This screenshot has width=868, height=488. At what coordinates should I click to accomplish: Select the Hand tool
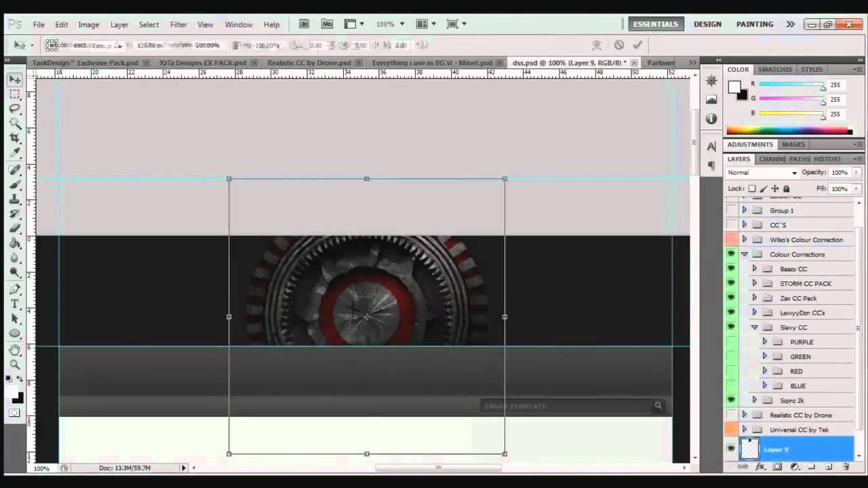(x=15, y=350)
